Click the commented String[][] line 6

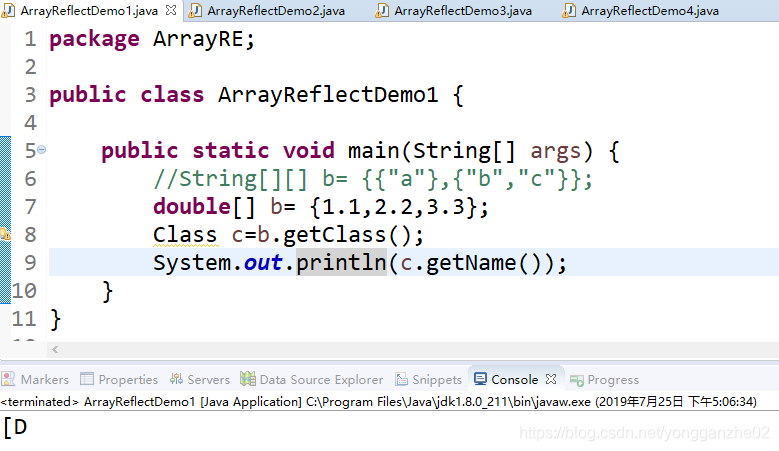click(x=373, y=179)
